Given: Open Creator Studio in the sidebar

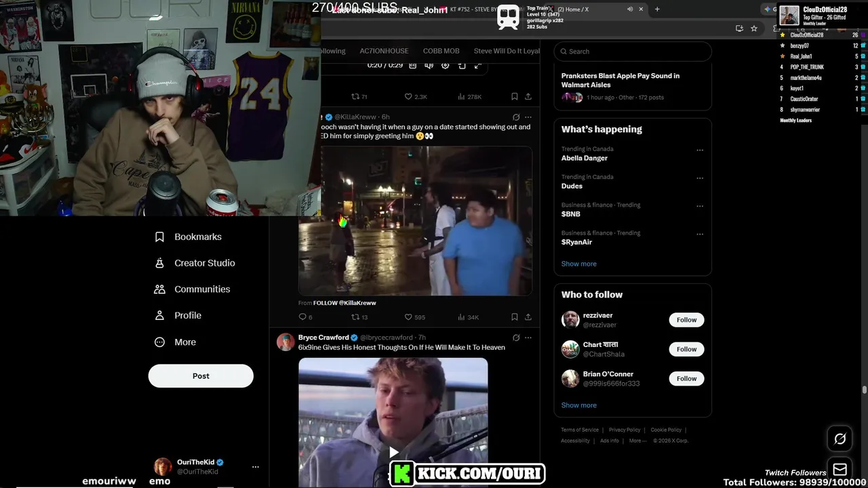Looking at the screenshot, I should point(195,263).
